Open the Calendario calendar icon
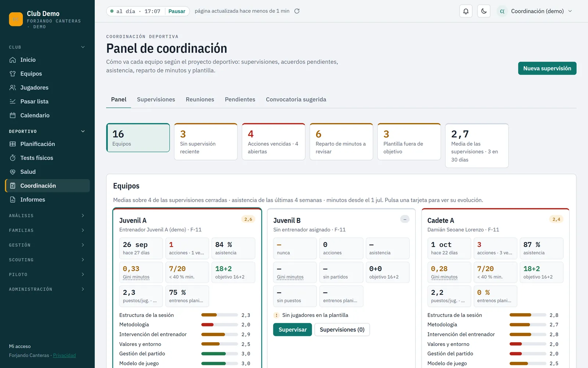This screenshot has width=588, height=368. point(12,115)
